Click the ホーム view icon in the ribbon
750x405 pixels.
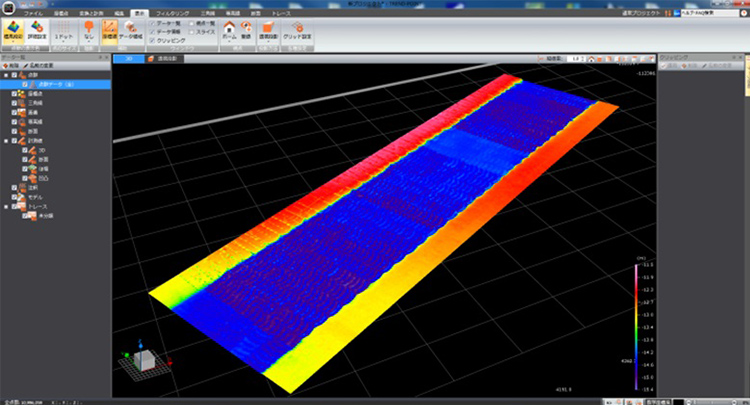[x=229, y=27]
